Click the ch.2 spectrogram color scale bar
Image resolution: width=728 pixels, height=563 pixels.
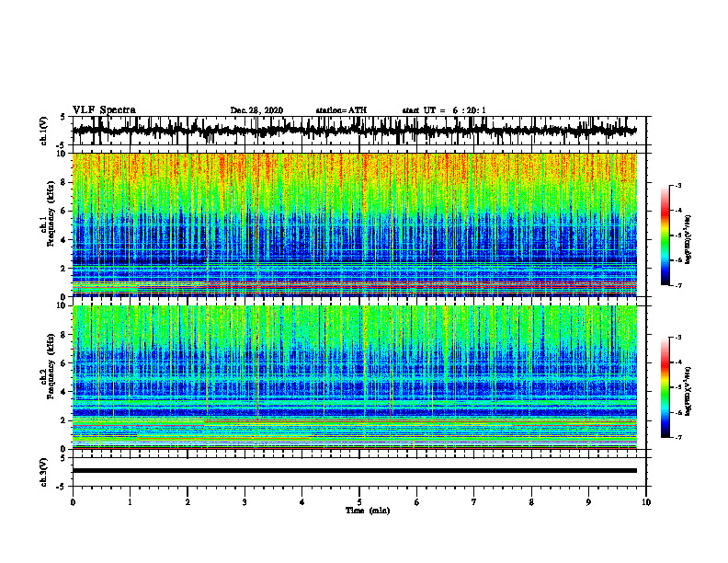pyautogui.click(x=665, y=387)
